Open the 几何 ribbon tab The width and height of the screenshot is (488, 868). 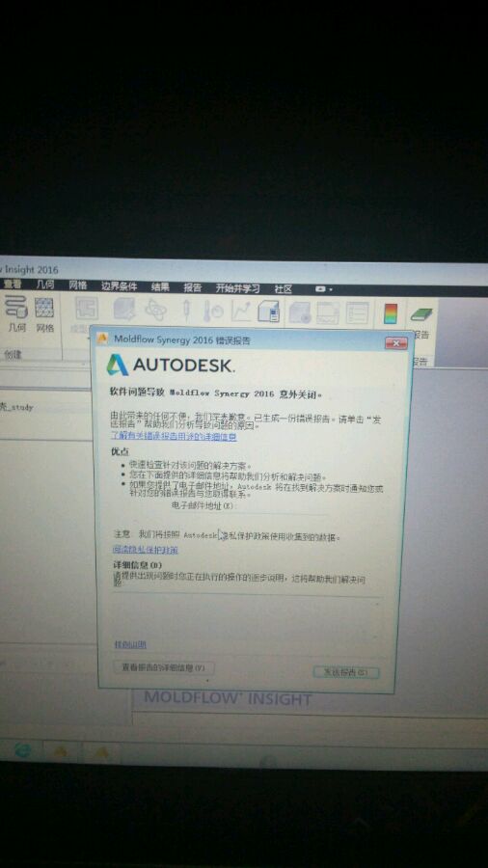click(44, 285)
